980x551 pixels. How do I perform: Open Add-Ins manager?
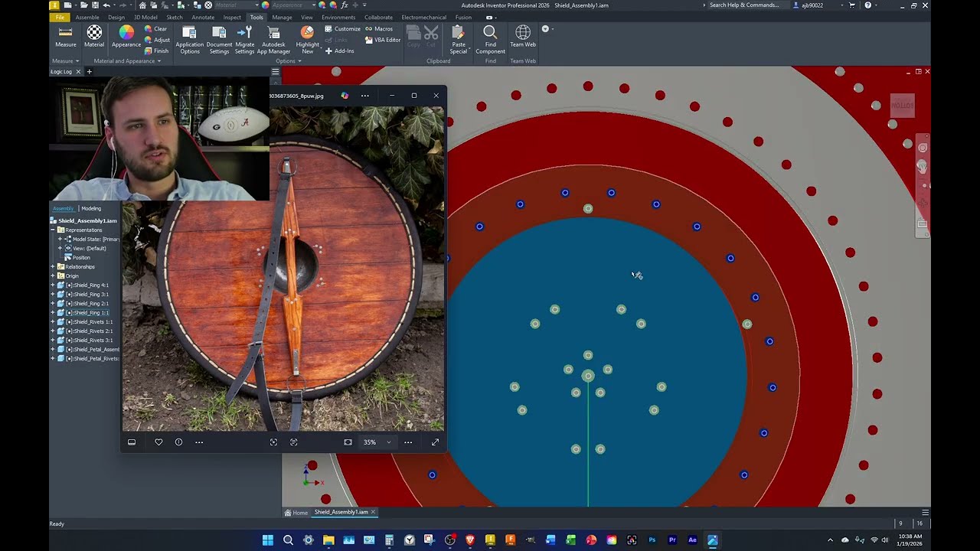coord(339,51)
